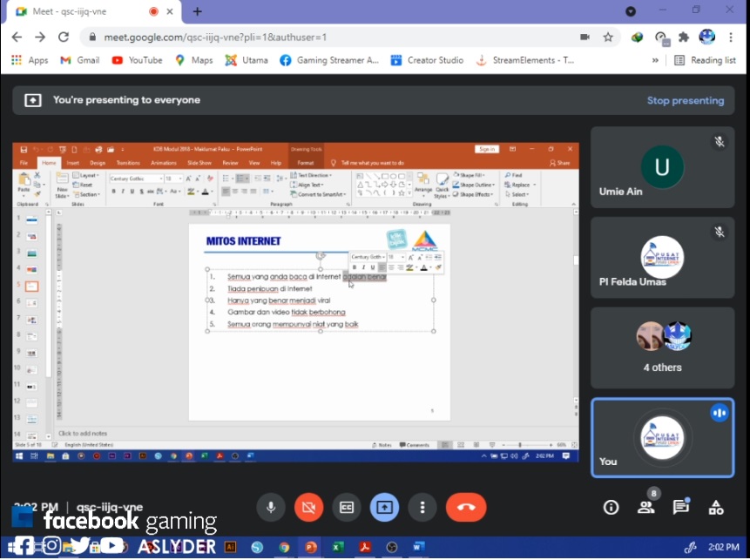Viewport: 750px width, 560px height.
Task: Open the Reading list
Action: (705, 60)
